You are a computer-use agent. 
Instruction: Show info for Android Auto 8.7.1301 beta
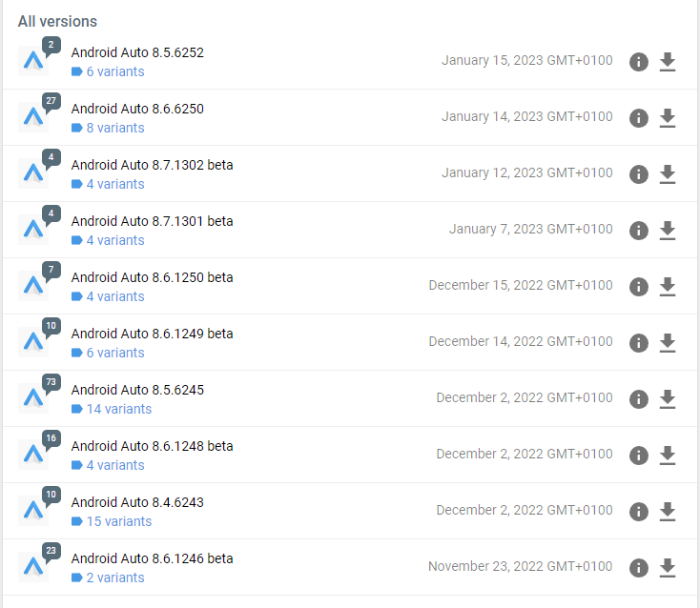tap(639, 231)
